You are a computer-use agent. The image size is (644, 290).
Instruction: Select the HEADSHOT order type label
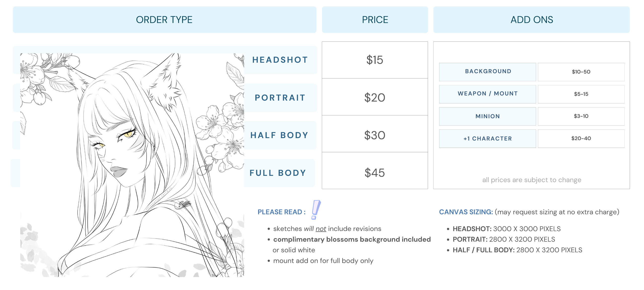pyautogui.click(x=280, y=60)
